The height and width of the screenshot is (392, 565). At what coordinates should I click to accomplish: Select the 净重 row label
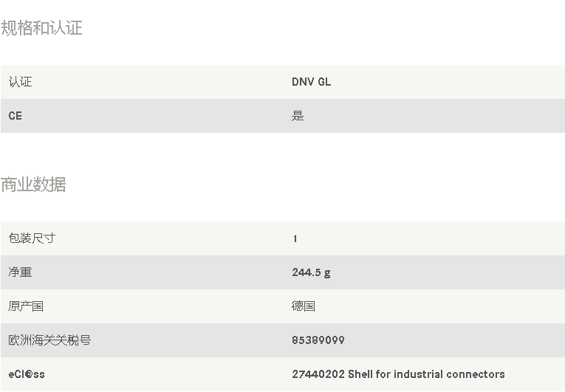(x=20, y=272)
